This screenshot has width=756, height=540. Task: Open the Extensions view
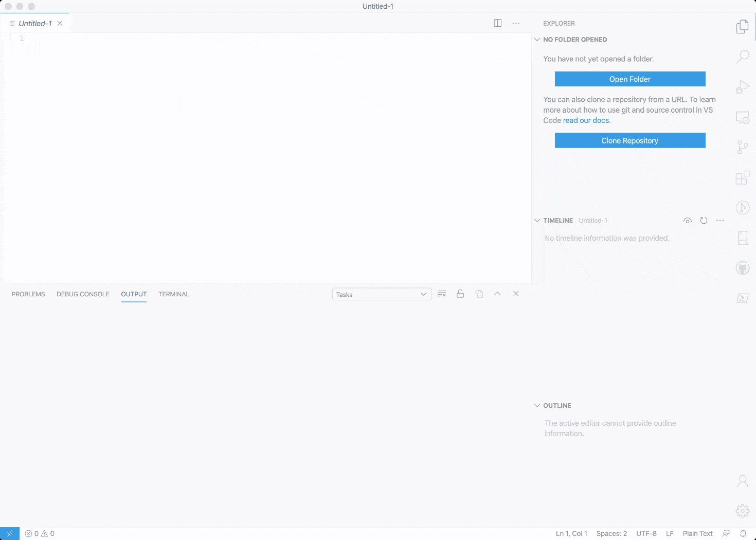tap(743, 178)
